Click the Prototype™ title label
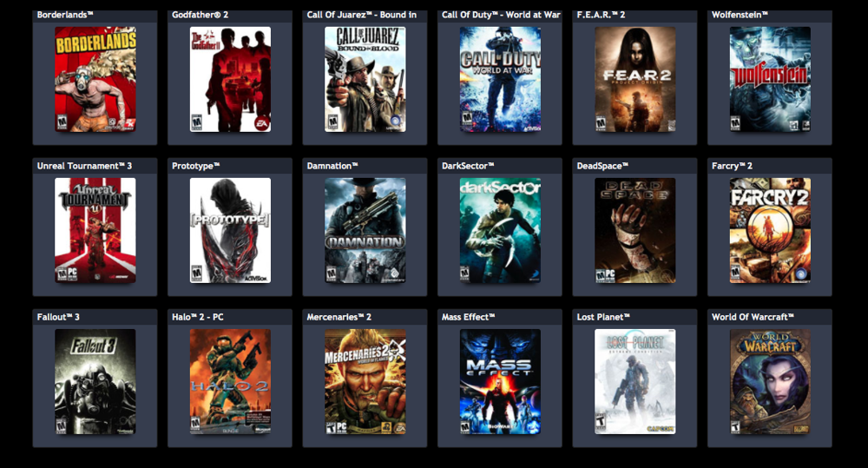868x468 pixels. pyautogui.click(x=196, y=166)
